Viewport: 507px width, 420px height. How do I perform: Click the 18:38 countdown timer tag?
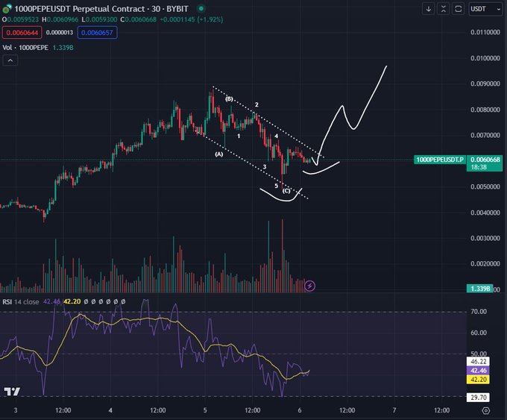coord(479,167)
